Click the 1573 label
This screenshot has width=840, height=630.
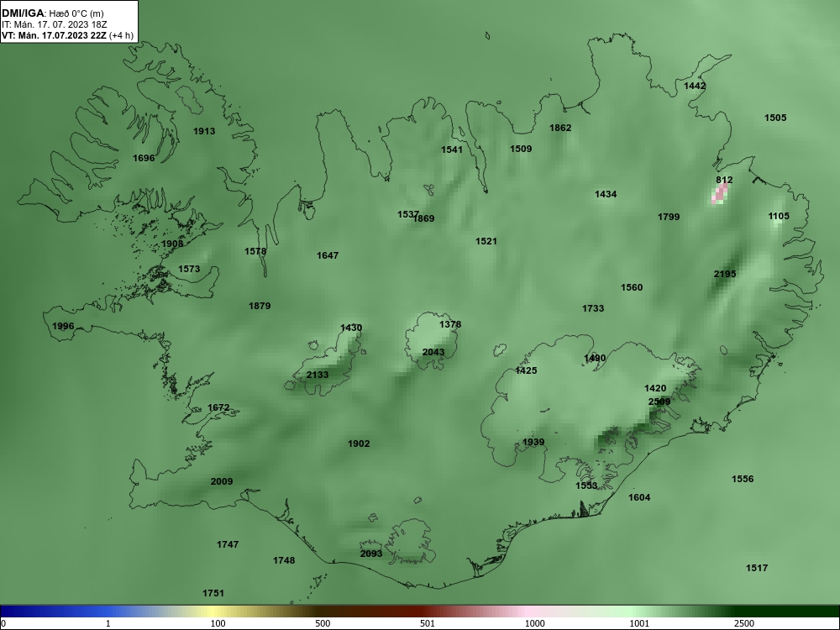tap(189, 270)
